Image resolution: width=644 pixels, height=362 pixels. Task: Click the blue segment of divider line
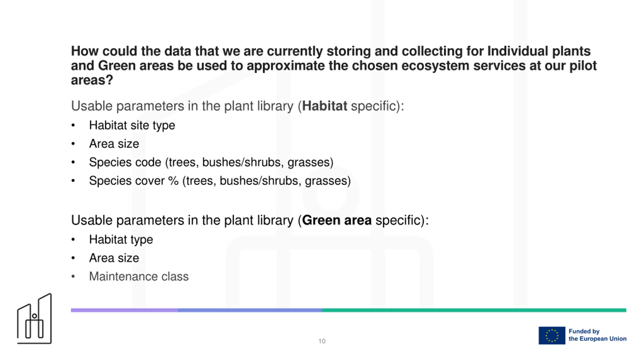(250, 310)
